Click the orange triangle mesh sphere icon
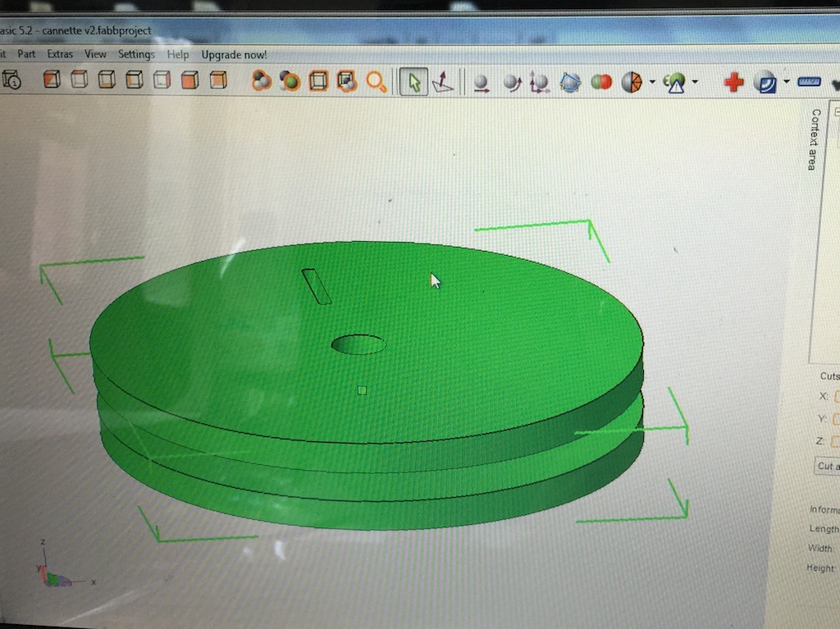This screenshot has width=840, height=629. click(632, 83)
